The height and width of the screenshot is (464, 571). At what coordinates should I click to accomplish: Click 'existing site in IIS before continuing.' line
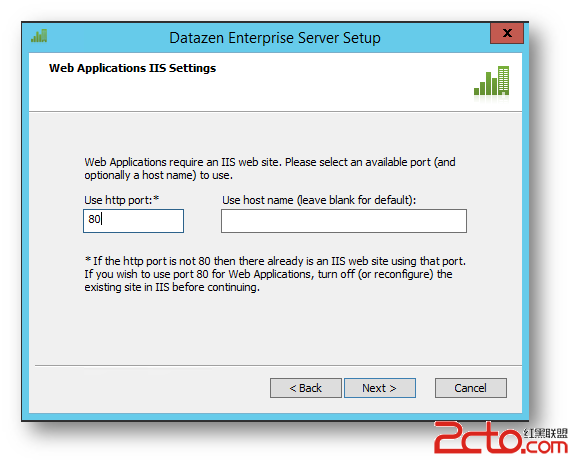[172, 287]
